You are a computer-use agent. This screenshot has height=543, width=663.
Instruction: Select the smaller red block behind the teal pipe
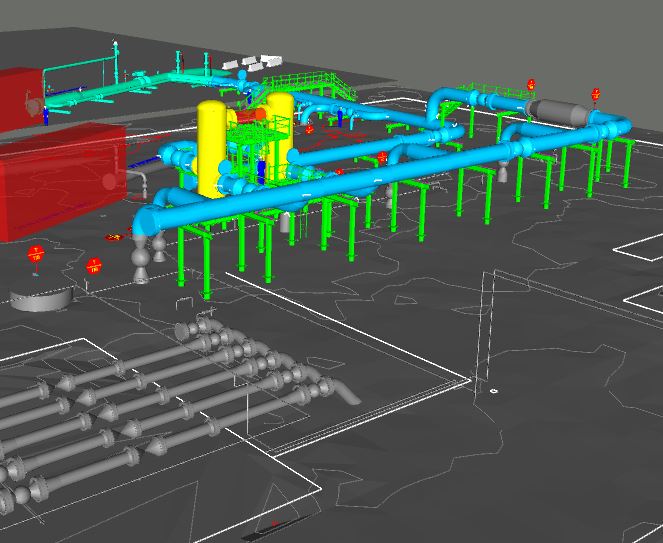(21, 100)
